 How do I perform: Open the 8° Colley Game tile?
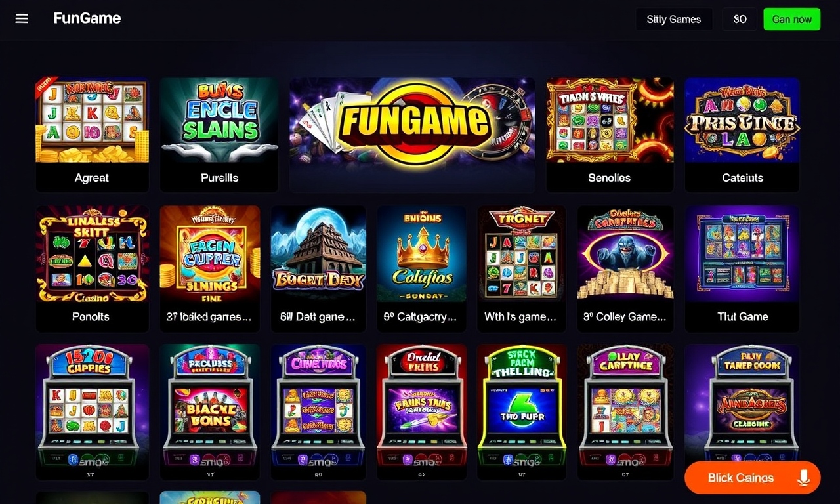click(x=625, y=269)
